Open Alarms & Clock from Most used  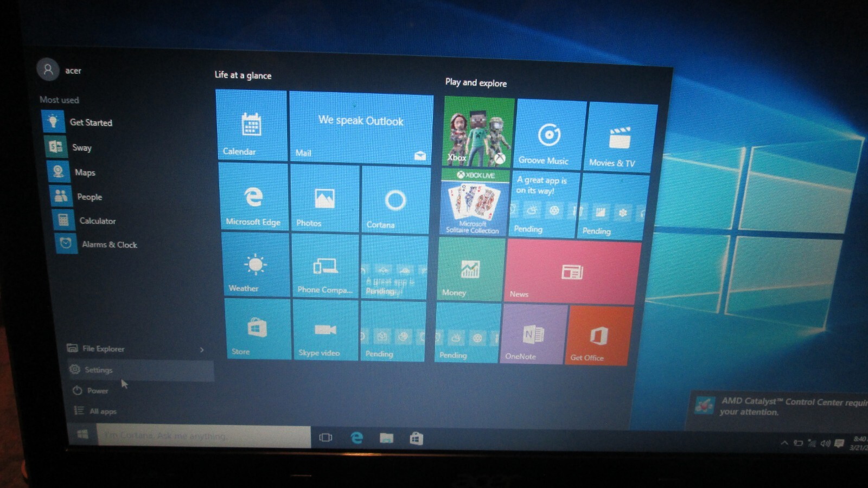[98, 244]
